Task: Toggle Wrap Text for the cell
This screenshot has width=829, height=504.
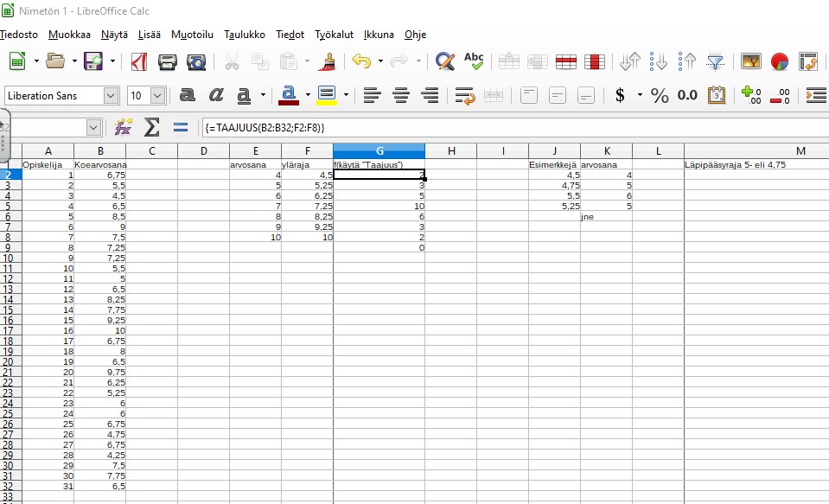Action: pos(464,95)
